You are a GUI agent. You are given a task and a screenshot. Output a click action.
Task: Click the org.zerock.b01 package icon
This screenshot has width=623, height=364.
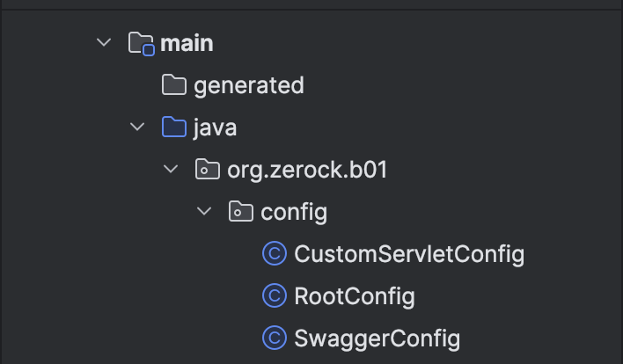tap(208, 170)
